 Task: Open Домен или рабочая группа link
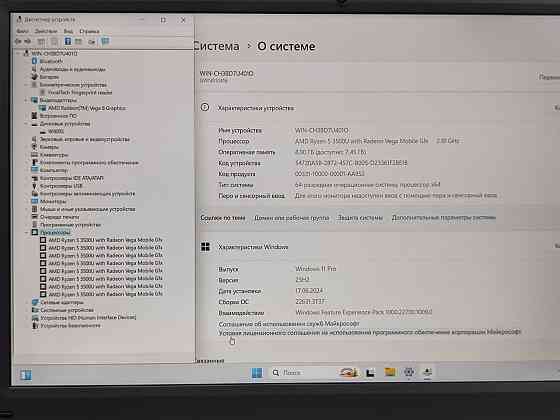pos(291,217)
